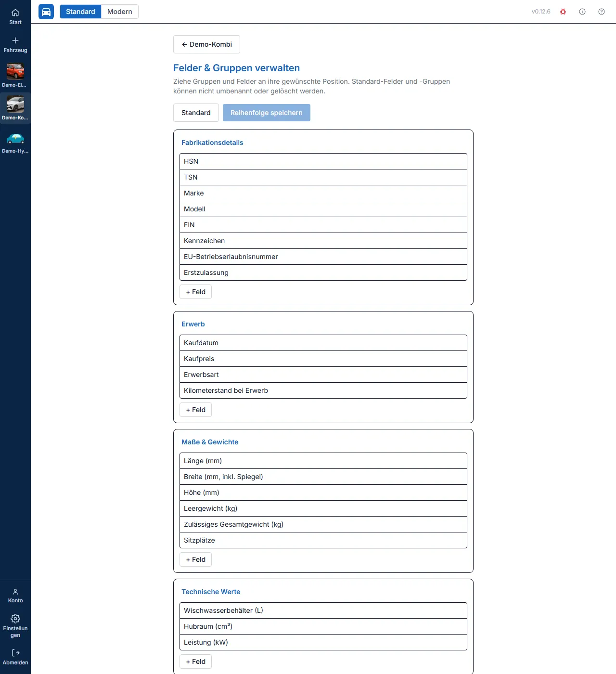616x674 pixels.
Task: Select the Erwerbsart field row
Action: tap(323, 375)
